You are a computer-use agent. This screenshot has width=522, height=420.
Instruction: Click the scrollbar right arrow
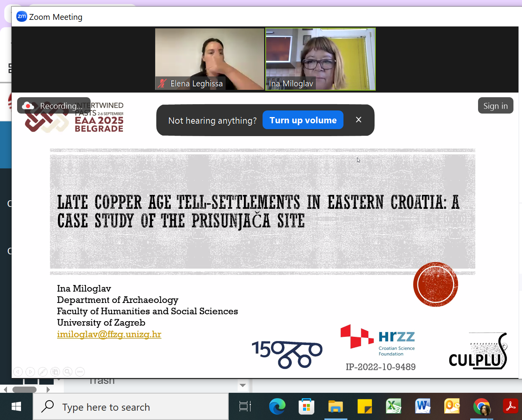point(48,389)
